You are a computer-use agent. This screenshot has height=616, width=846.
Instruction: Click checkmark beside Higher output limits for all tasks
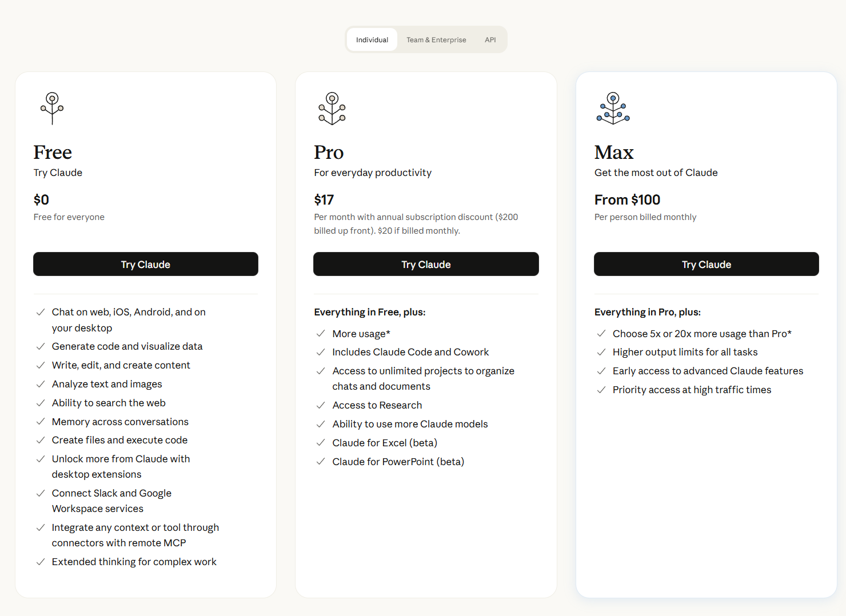pyautogui.click(x=601, y=352)
